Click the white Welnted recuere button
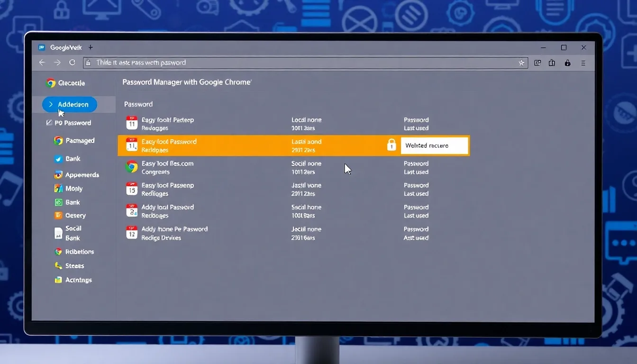Viewport: 637px width, 364px height. coord(434,146)
